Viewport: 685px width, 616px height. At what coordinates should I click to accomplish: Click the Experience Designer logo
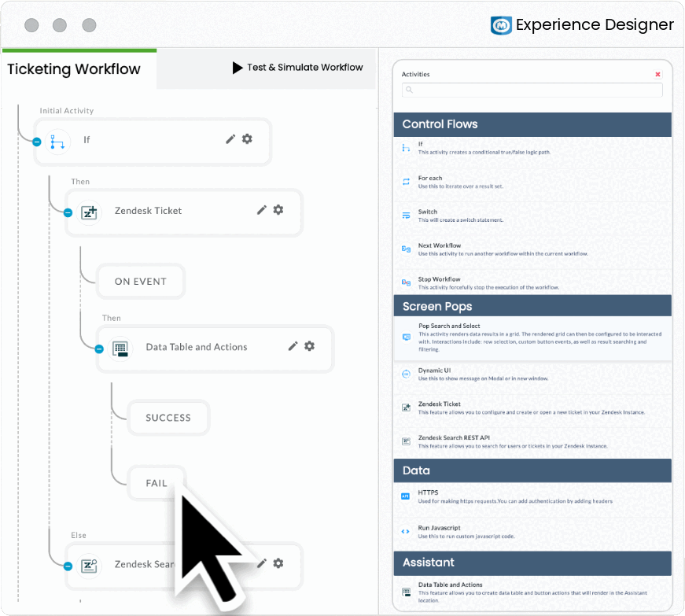[501, 25]
